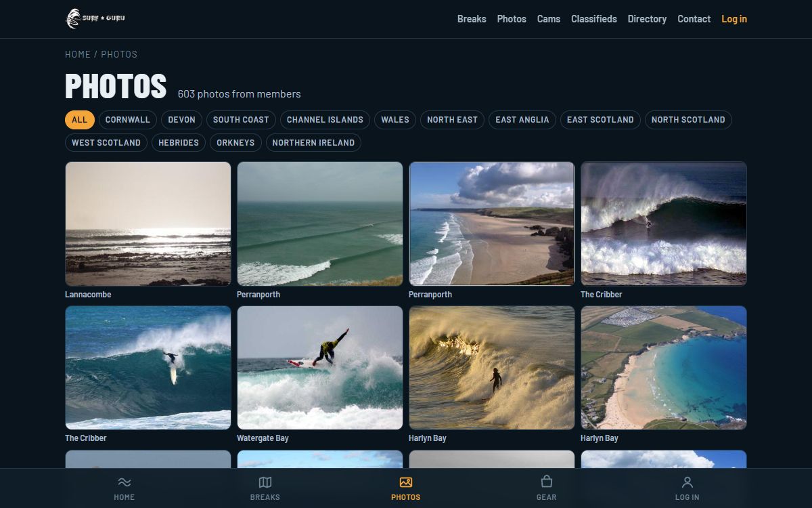The height and width of the screenshot is (508, 812).
Task: Open the Watergate Bay surfer photo
Action: 320,368
